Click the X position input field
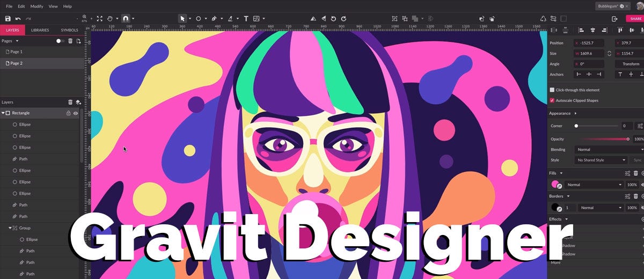 [x=589, y=43]
